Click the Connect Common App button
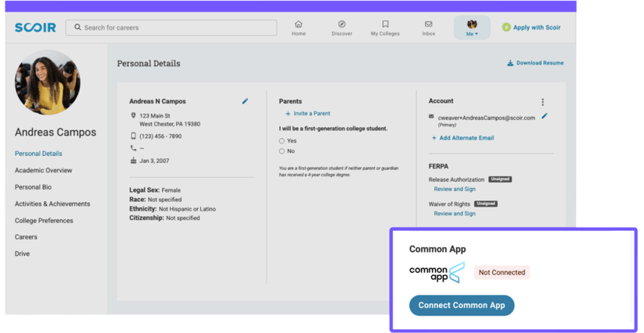Viewport: 644px width, 333px height. [x=462, y=305]
